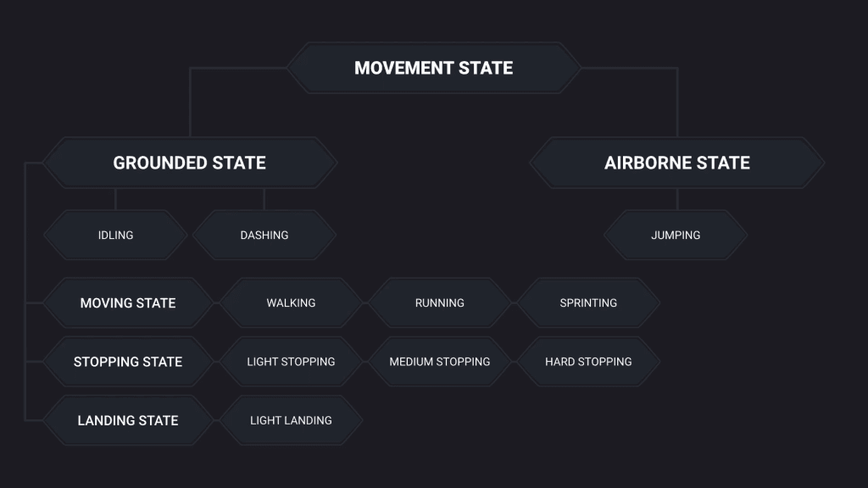This screenshot has height=488, width=868.
Task: Click the IDLING hexagon node
Action: pos(115,236)
